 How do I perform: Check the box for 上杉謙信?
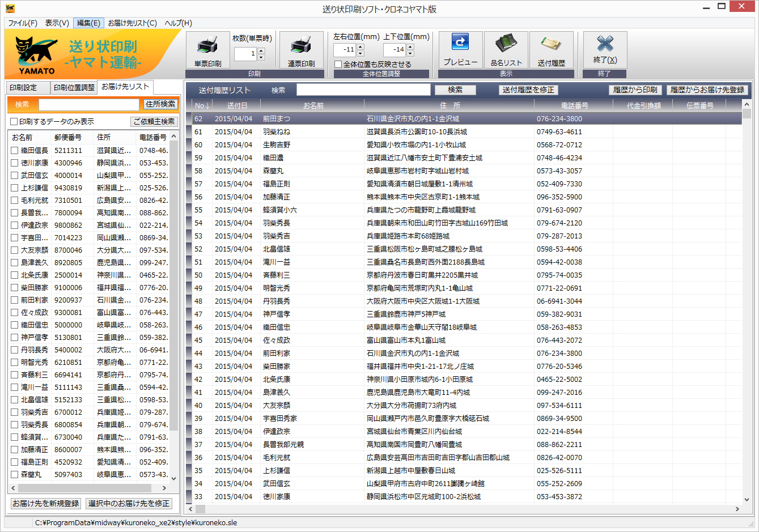click(x=14, y=188)
